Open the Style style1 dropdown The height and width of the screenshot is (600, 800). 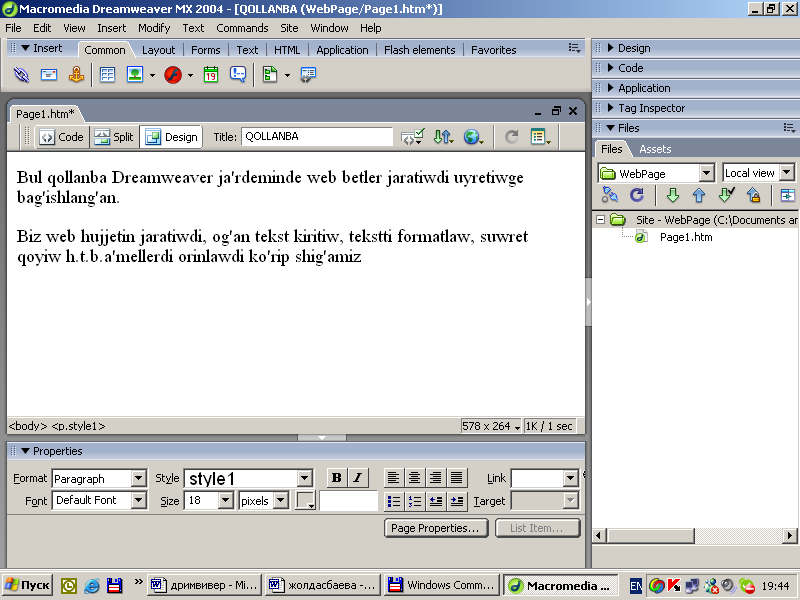(305, 479)
